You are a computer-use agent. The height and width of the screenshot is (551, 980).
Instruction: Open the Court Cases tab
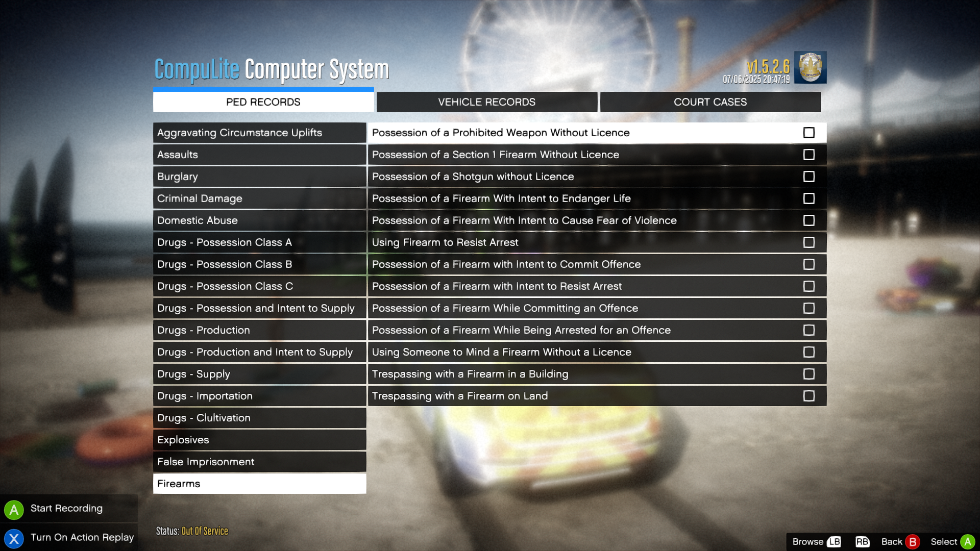click(x=710, y=102)
